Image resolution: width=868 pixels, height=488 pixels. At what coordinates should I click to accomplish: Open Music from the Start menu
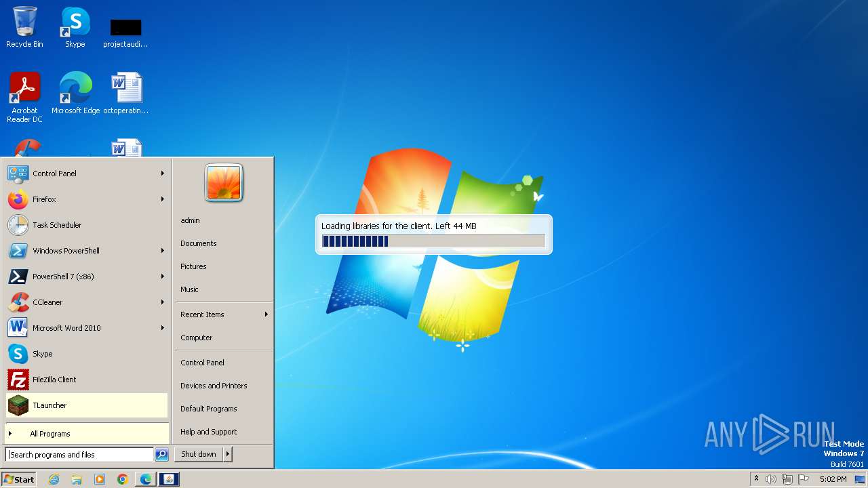point(189,289)
